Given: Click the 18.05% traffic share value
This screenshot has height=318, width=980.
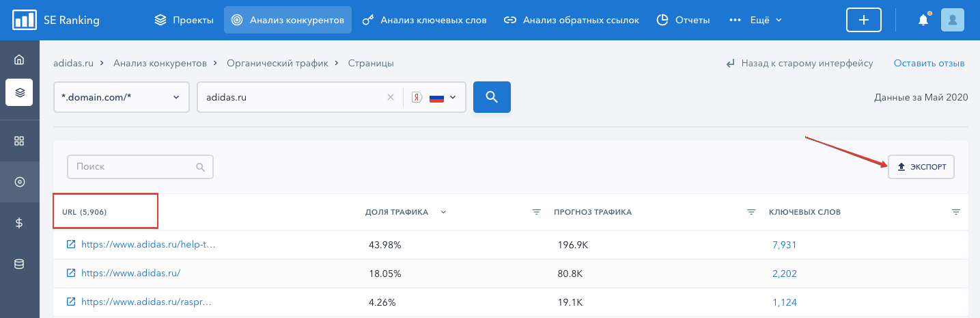Looking at the screenshot, I should pos(384,274).
